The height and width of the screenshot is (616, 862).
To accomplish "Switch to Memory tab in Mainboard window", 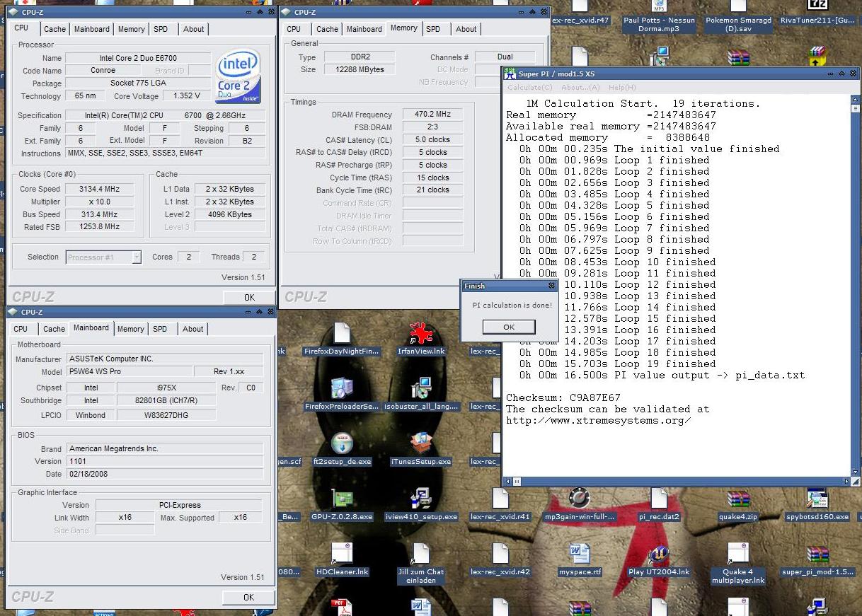I will click(x=131, y=329).
